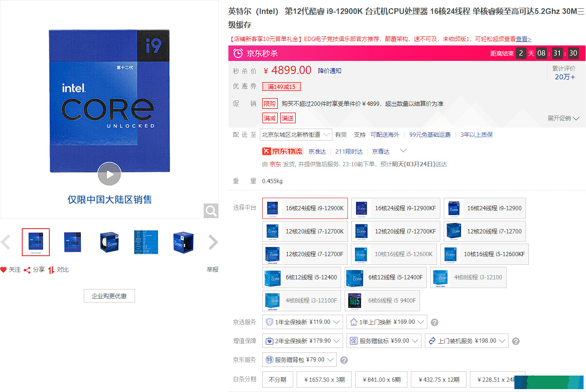Expand promotions with 展开促销
Viewport: 586px width, 392px height.
[x=563, y=118]
